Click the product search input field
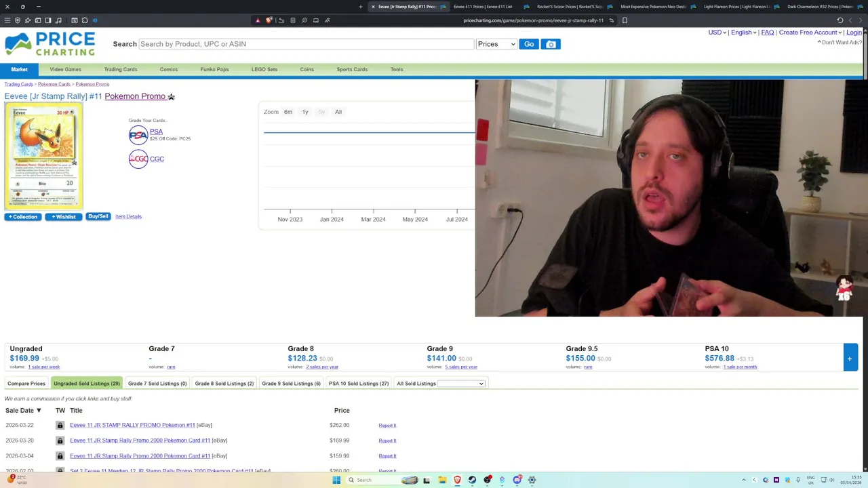868x488 pixels. 306,44
